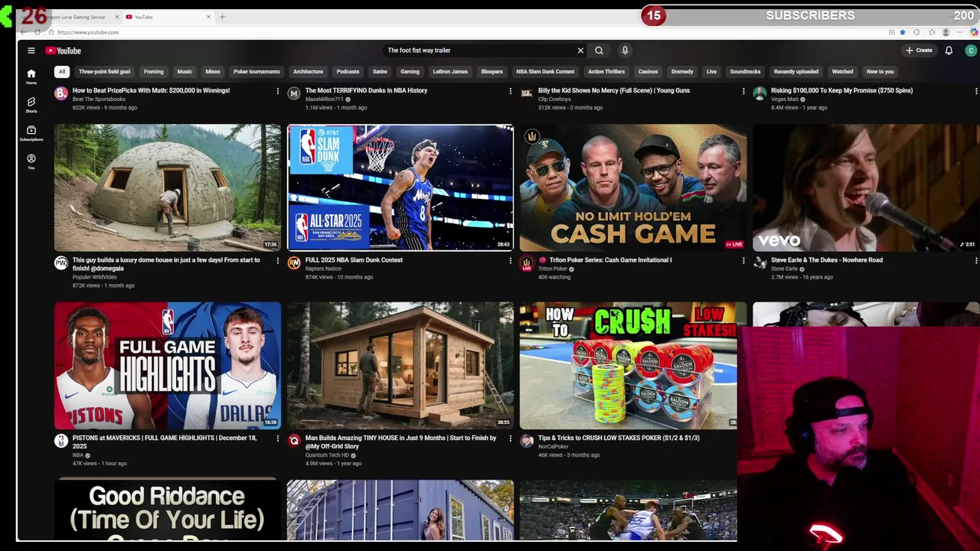Open more options for FULL 2025 NBA Slam Dunk Contest
The height and width of the screenshot is (551, 980).
511,261
